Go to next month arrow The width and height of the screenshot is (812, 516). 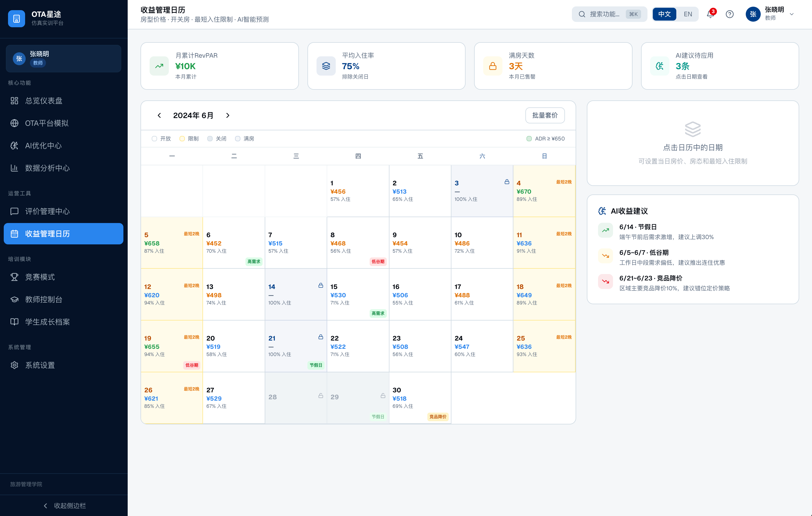tap(228, 115)
